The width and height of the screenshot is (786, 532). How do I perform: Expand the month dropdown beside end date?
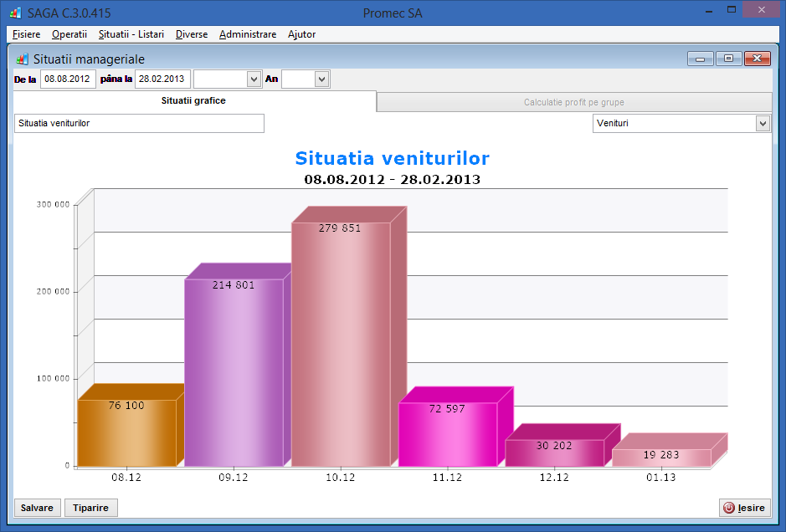[254, 79]
